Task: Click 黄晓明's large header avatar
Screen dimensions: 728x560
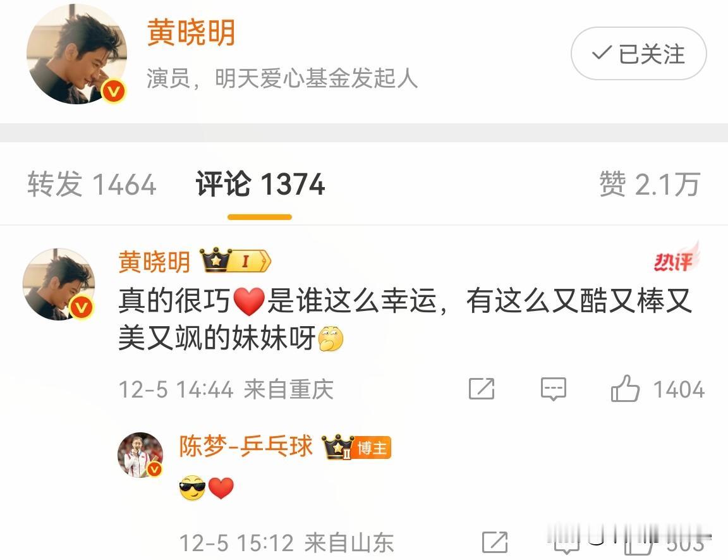Action: (76, 54)
